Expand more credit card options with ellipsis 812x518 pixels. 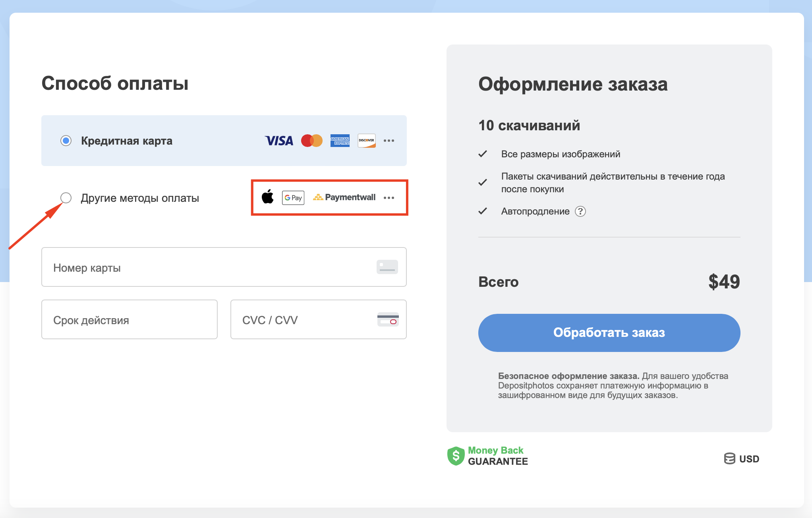pyautogui.click(x=389, y=141)
